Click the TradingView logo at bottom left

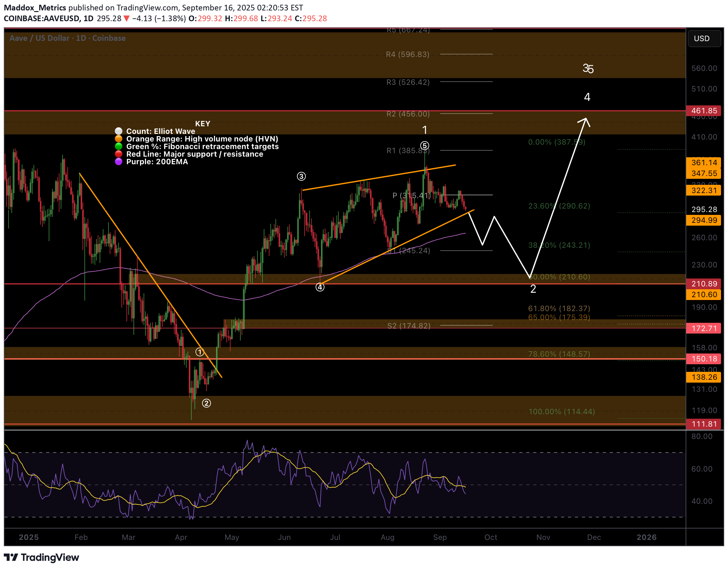point(41,557)
